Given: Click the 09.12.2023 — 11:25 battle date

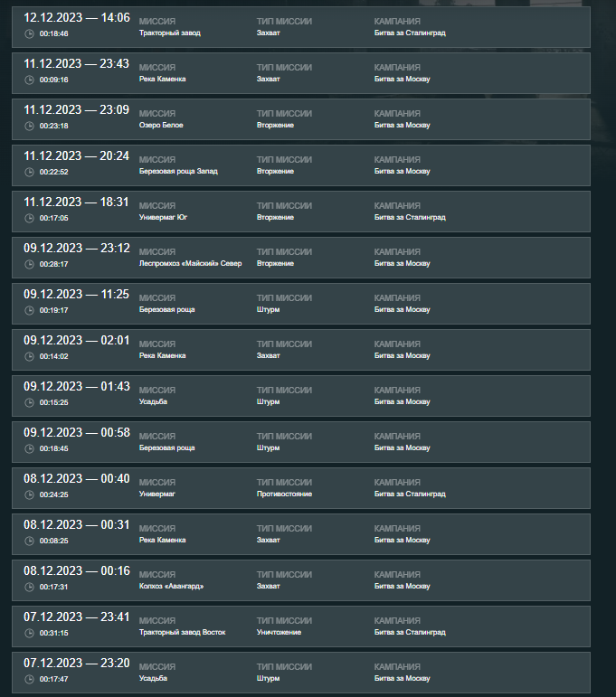Looking at the screenshot, I should pyautogui.click(x=77, y=295).
